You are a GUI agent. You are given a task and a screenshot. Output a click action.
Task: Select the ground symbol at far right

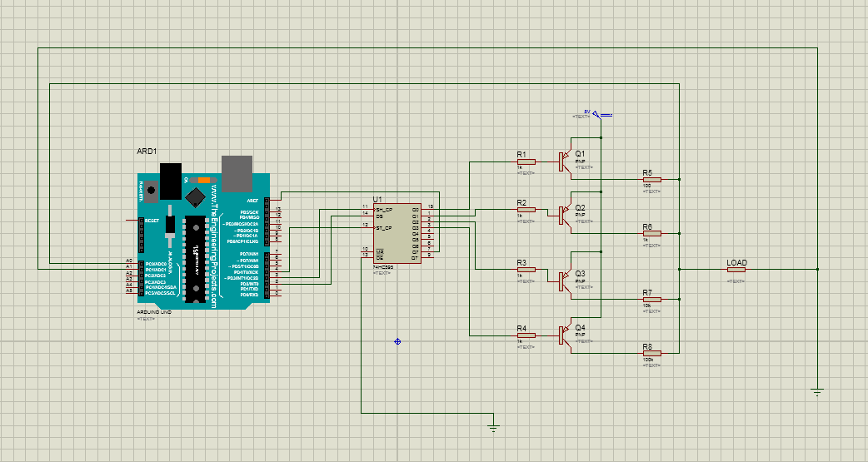[817, 390]
